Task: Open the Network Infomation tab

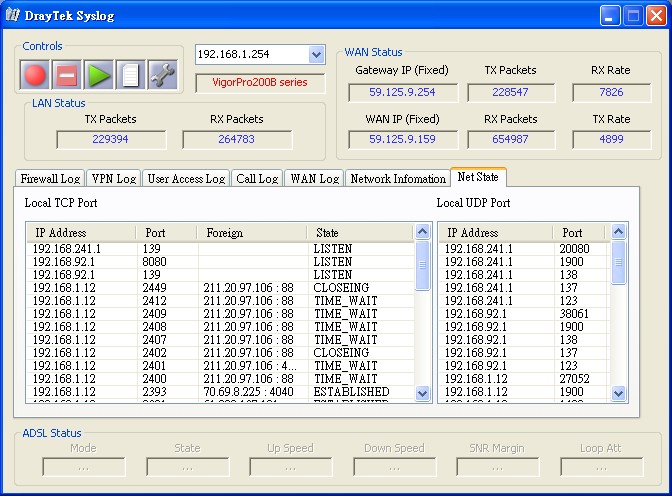Action: click(397, 179)
